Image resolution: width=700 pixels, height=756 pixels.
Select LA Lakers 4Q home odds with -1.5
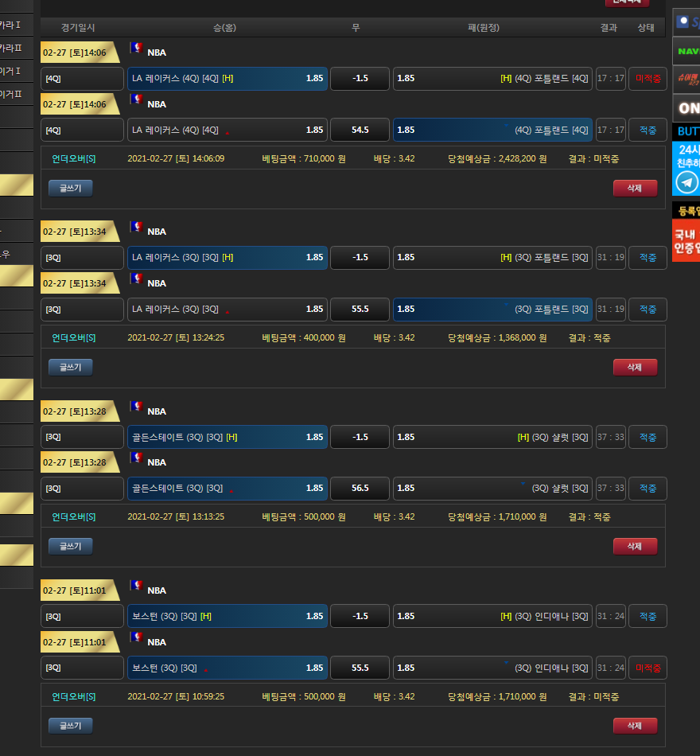pos(227,79)
